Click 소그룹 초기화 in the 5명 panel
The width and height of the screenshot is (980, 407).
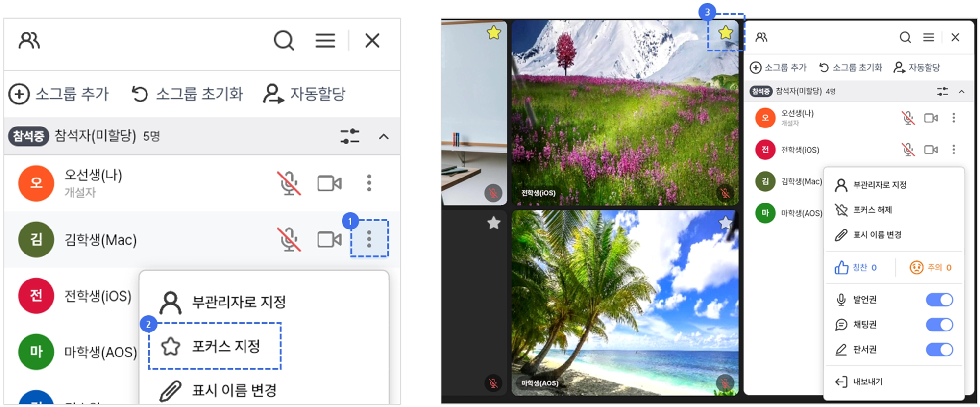point(187,94)
